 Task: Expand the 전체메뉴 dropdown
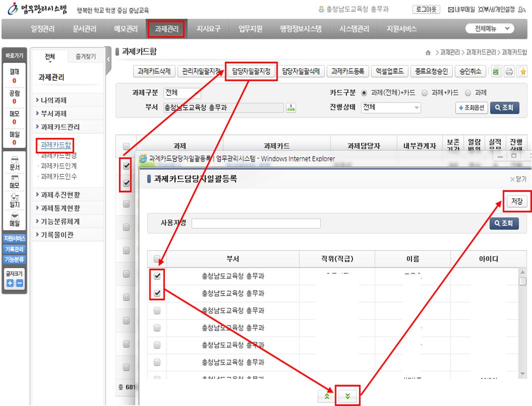pos(489,28)
